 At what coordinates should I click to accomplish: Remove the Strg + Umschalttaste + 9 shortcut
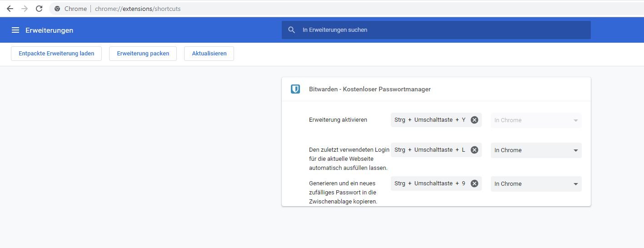[x=474, y=184]
